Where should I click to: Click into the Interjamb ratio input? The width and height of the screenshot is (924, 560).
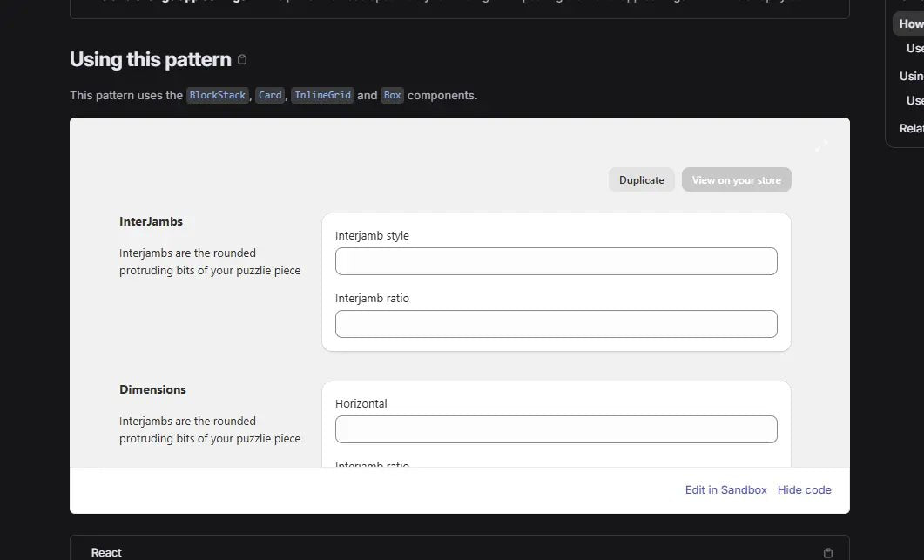click(x=556, y=324)
